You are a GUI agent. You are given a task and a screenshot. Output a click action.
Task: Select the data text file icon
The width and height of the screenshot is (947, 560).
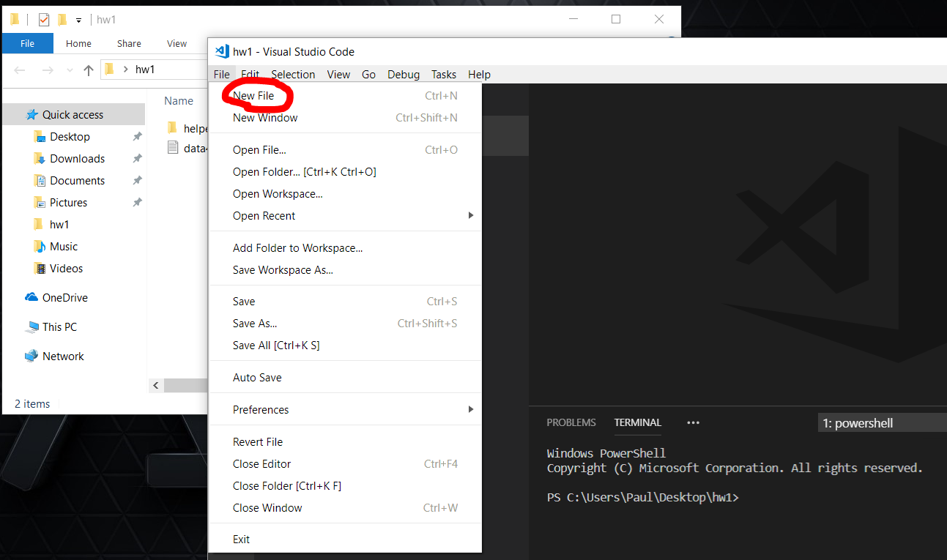click(x=173, y=148)
